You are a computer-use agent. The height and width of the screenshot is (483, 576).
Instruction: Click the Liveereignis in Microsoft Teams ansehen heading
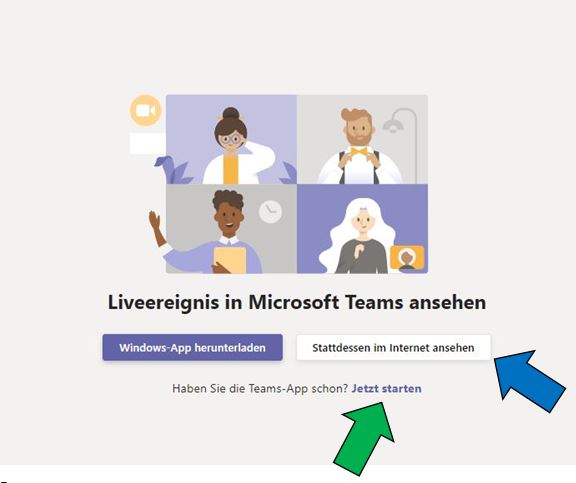297,302
